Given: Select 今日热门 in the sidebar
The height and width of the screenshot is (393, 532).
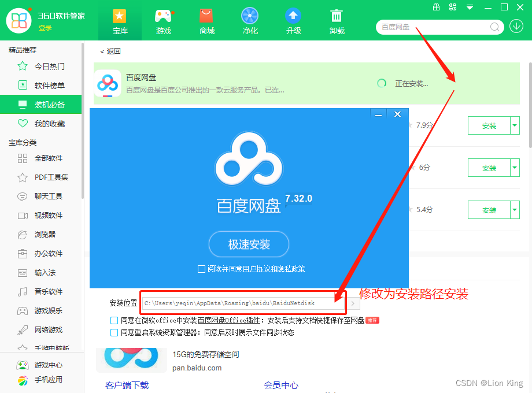Looking at the screenshot, I should coord(40,66).
